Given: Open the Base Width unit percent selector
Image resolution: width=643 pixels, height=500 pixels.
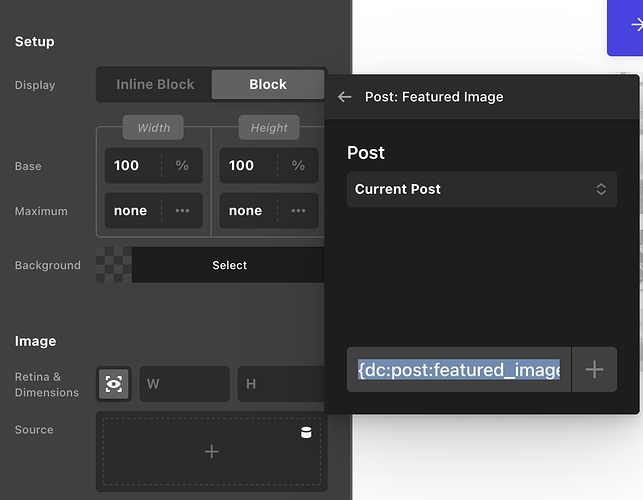Looking at the screenshot, I should tap(182, 165).
